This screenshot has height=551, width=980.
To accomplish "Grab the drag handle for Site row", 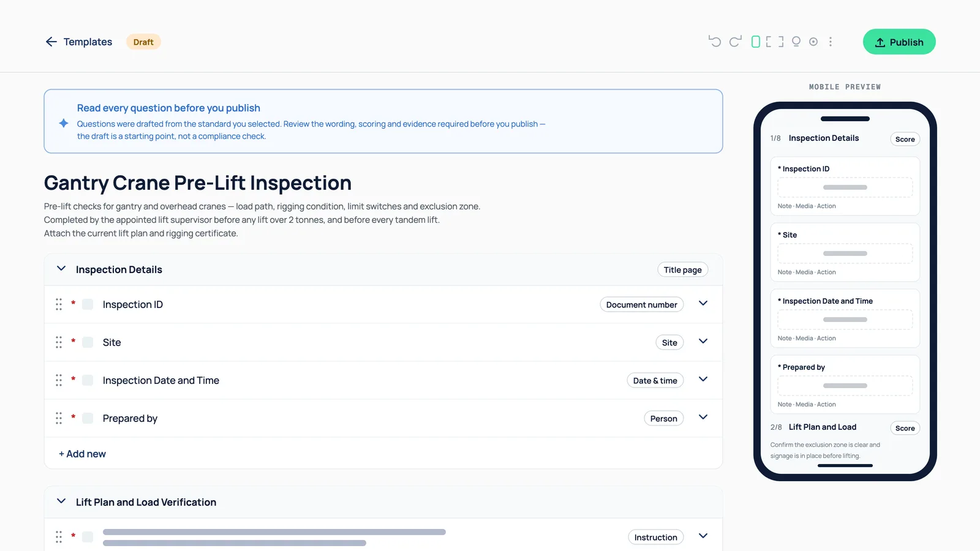I will [x=59, y=342].
